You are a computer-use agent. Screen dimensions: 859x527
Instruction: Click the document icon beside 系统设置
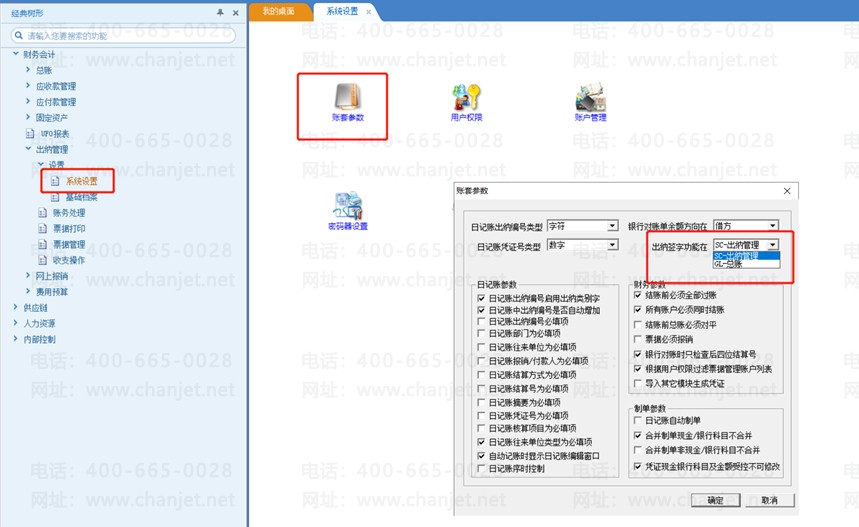click(x=55, y=181)
